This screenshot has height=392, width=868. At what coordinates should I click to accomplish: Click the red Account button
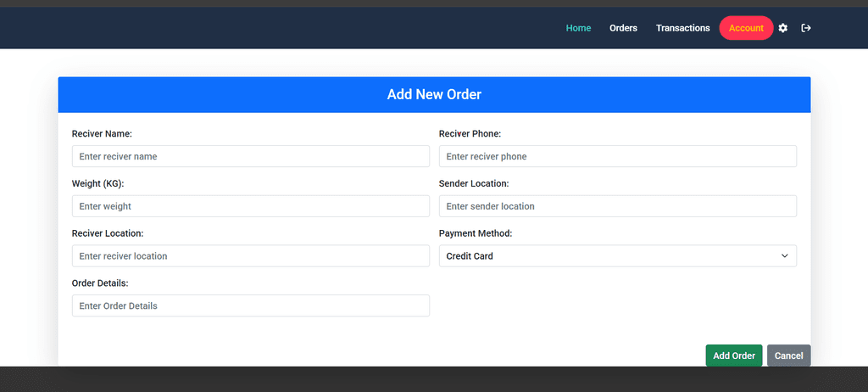coord(746,28)
